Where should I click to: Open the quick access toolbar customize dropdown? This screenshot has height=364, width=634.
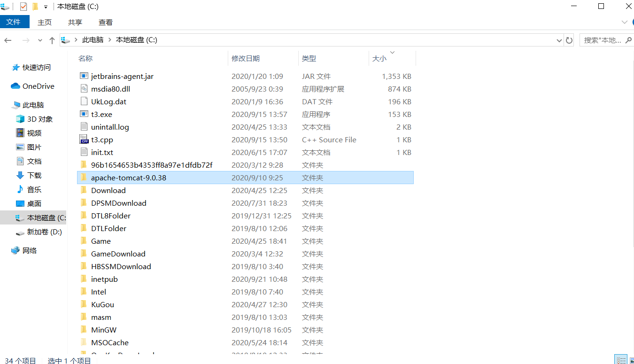(x=46, y=7)
